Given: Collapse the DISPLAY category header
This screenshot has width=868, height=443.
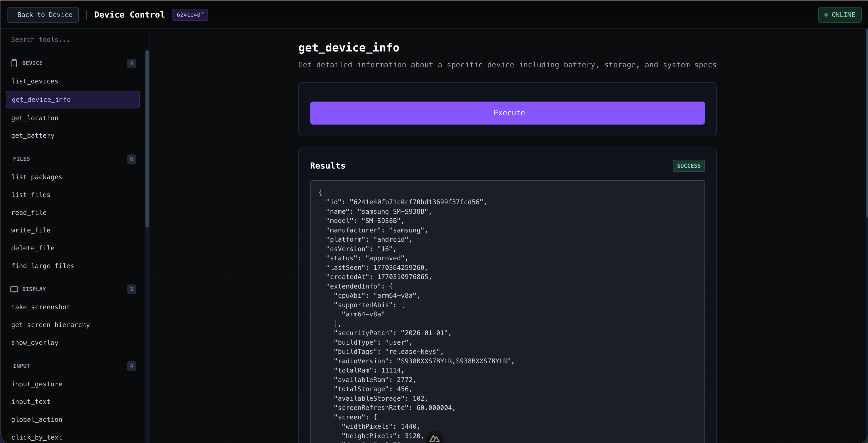Looking at the screenshot, I should point(73,289).
